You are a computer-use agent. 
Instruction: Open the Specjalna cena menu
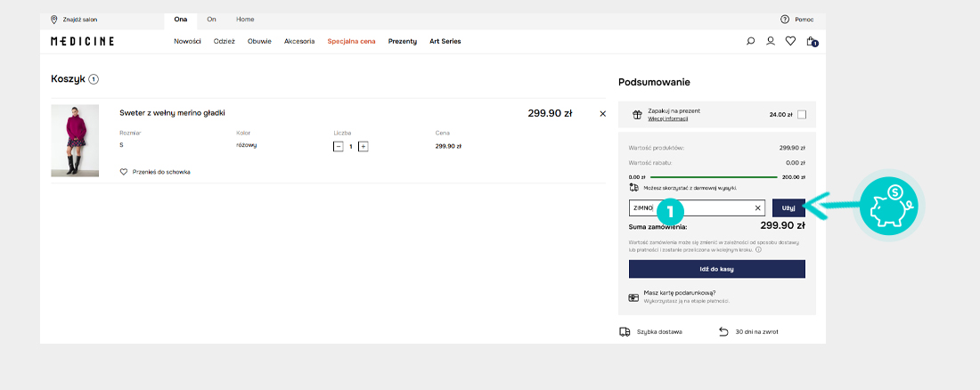pos(351,41)
